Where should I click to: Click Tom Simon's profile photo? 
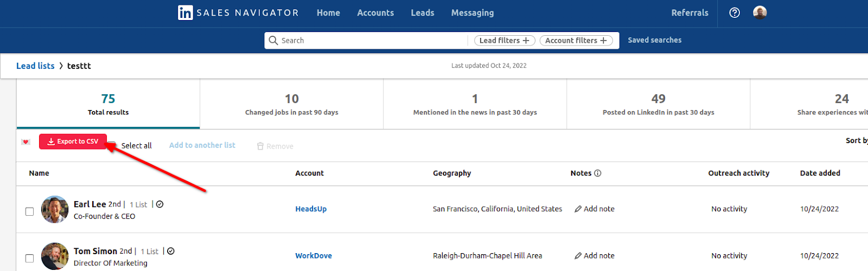[55, 256]
